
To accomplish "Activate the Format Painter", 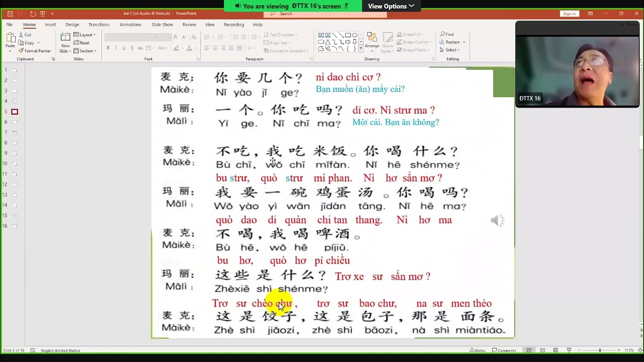I will click(x=35, y=51).
